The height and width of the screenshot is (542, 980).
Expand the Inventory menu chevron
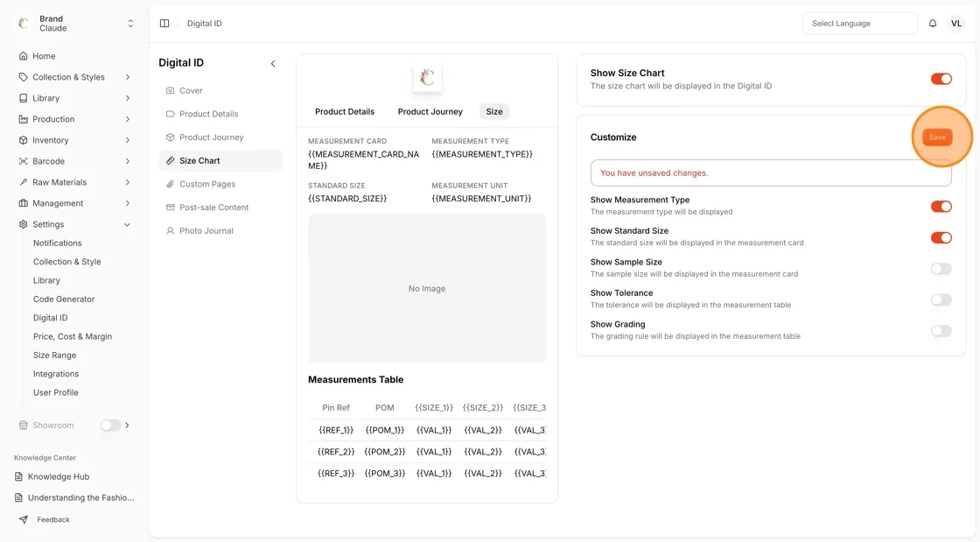click(x=128, y=141)
